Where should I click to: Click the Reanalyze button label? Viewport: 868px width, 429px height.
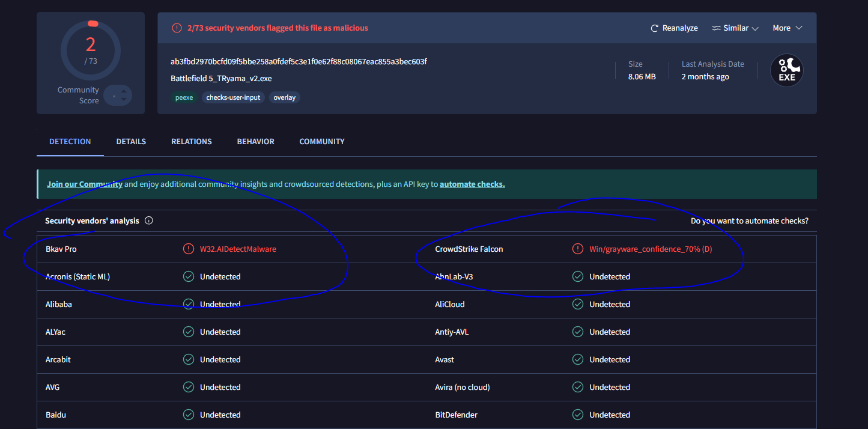point(680,28)
